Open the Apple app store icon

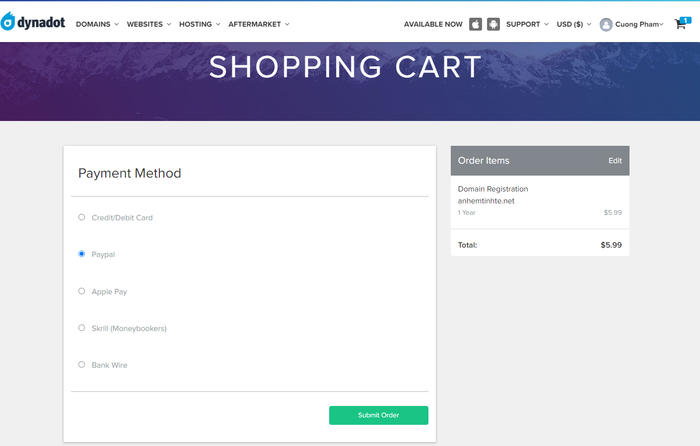tap(475, 24)
